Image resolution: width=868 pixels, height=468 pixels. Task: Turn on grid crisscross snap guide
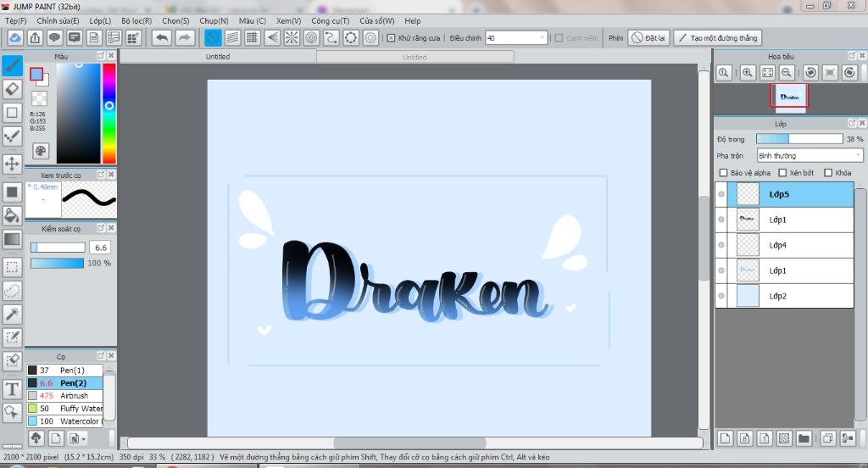(253, 37)
